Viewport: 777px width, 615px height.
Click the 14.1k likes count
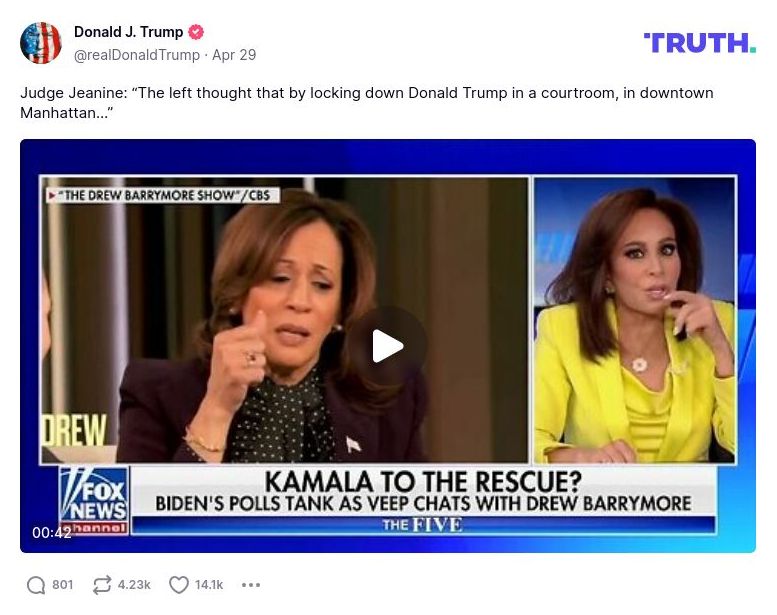point(209,585)
